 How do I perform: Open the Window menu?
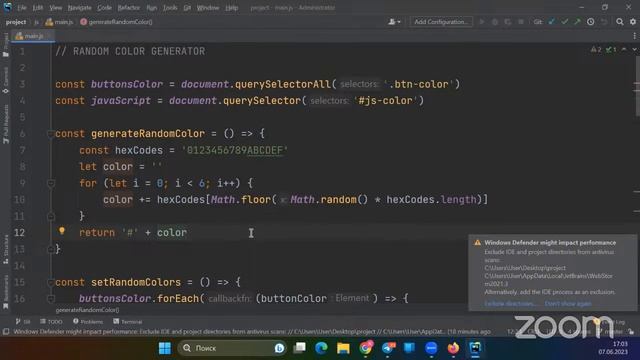click(x=208, y=8)
